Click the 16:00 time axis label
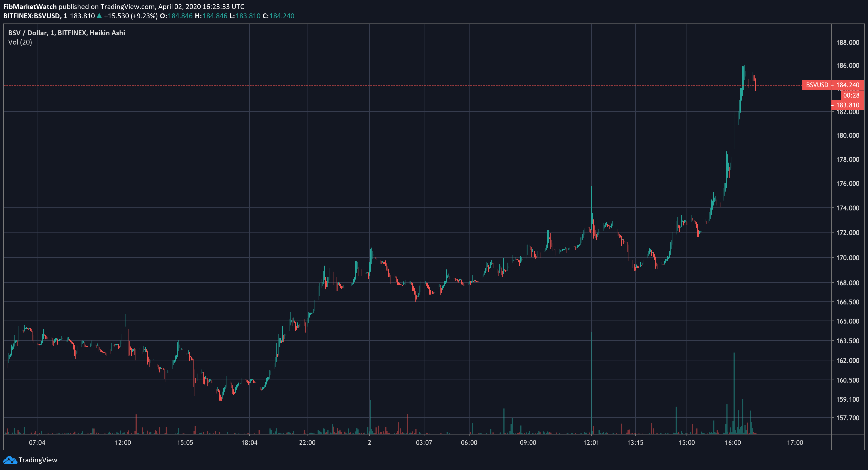 (x=733, y=443)
